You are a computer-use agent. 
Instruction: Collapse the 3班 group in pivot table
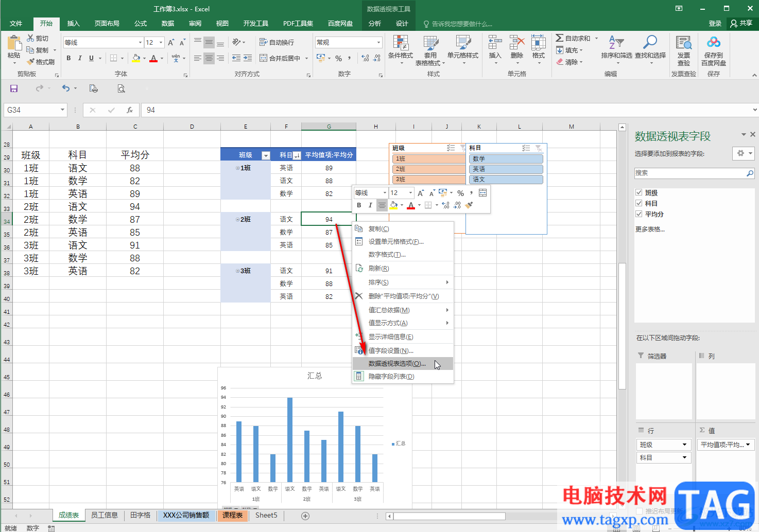click(x=237, y=271)
